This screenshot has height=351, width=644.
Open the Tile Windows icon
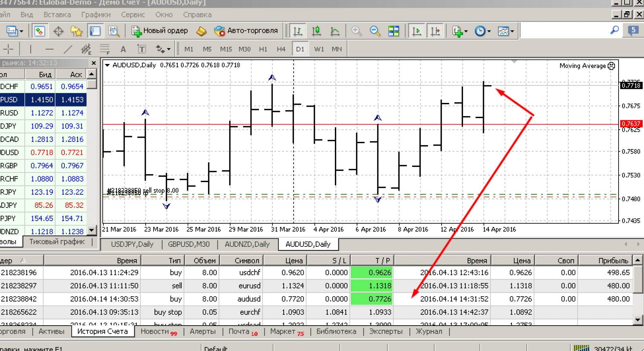[x=393, y=31]
